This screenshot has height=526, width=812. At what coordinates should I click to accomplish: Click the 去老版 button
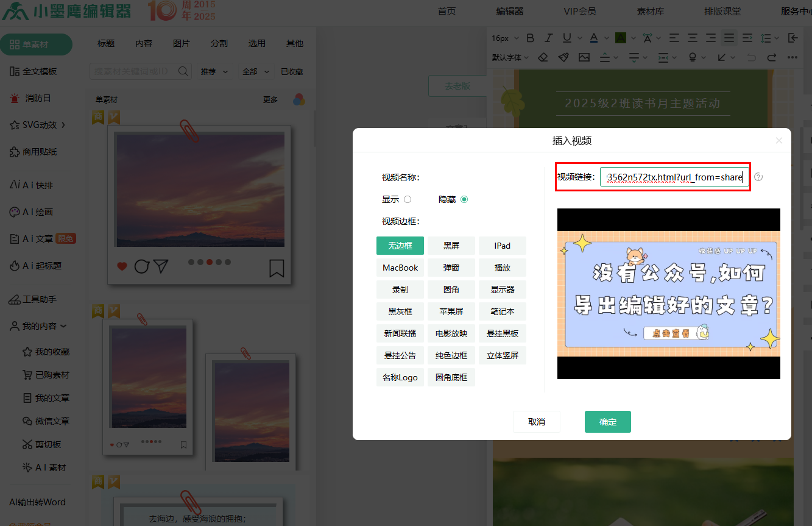point(457,86)
